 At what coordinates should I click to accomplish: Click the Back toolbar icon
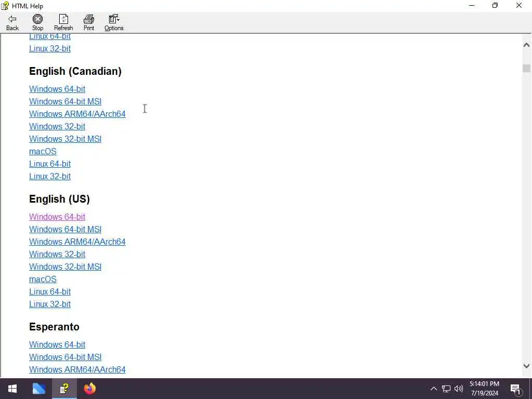pos(12,23)
